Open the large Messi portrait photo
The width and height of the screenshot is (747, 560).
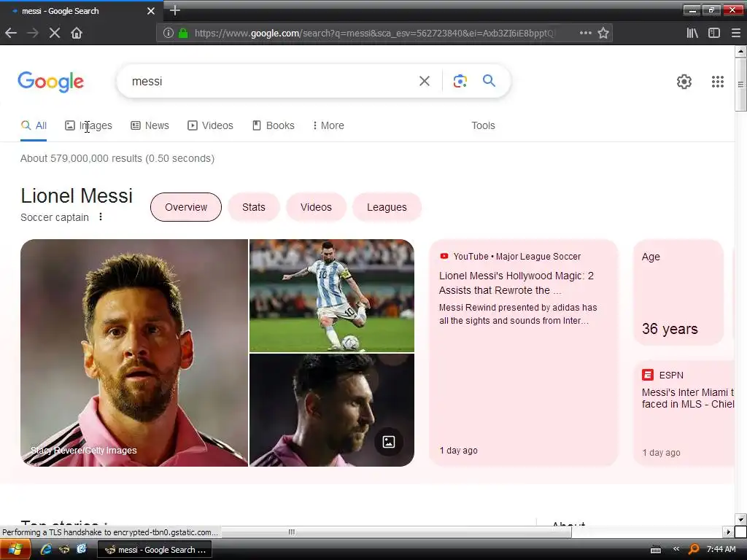coord(134,353)
